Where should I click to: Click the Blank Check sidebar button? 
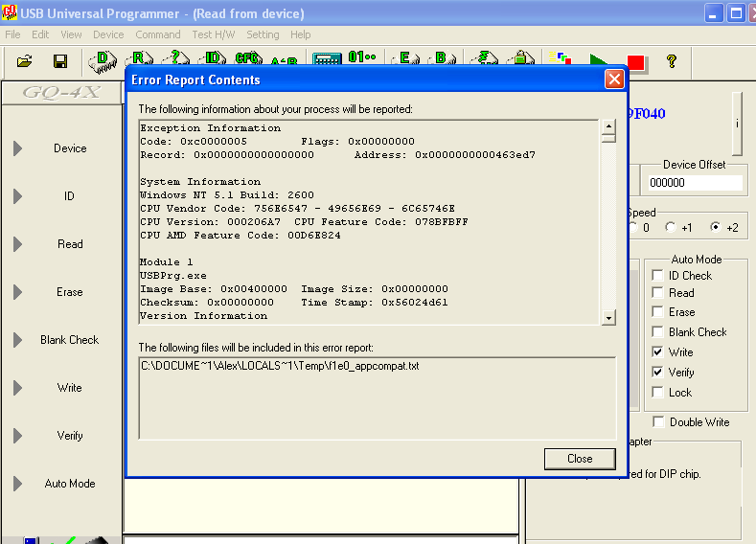click(x=69, y=340)
